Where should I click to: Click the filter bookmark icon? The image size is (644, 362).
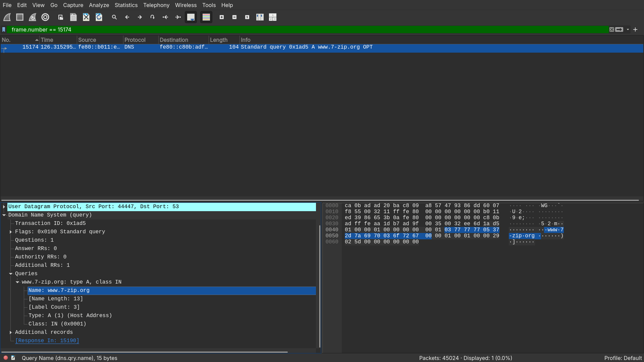[4, 29]
